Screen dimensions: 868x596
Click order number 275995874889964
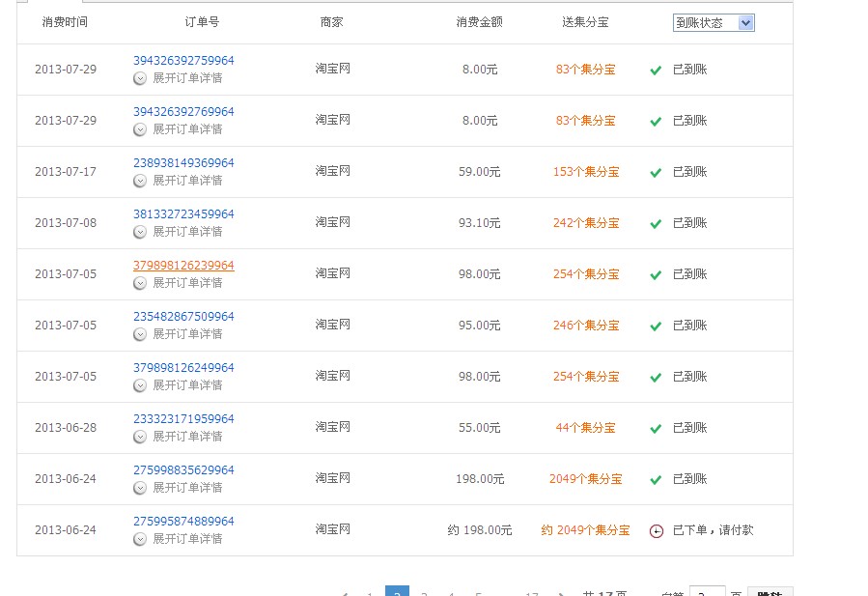(183, 522)
